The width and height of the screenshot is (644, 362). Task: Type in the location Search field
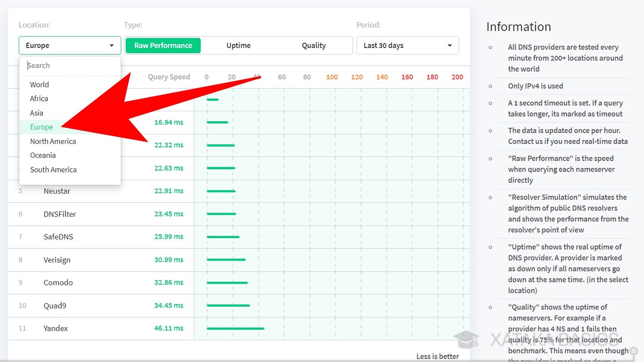(x=70, y=66)
